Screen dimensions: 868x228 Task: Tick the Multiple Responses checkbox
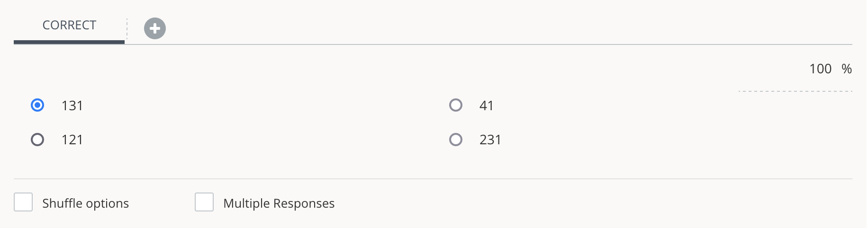pyautogui.click(x=204, y=202)
